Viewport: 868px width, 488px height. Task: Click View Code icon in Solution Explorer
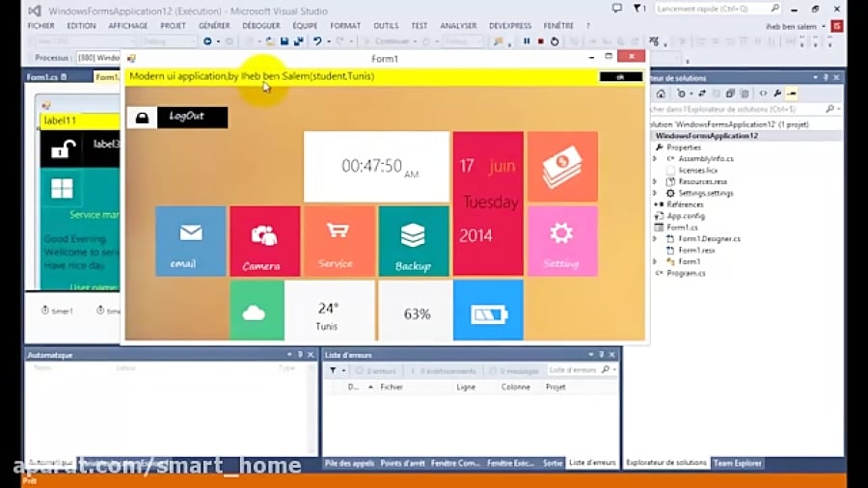point(764,94)
